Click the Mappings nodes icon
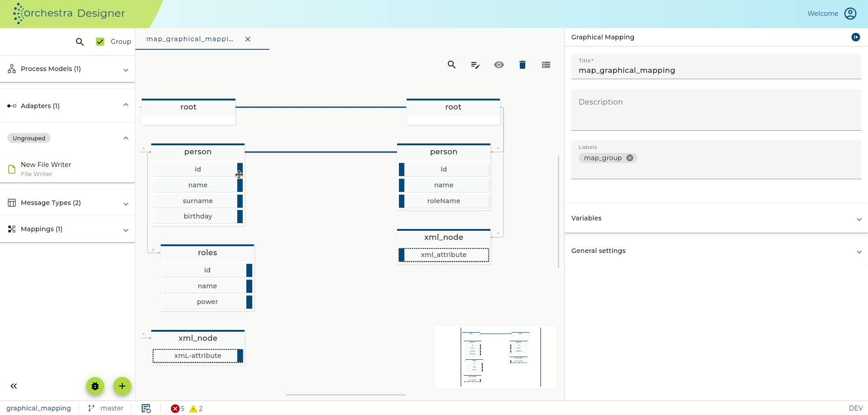Screen dimensions: 868x415 [12, 229]
